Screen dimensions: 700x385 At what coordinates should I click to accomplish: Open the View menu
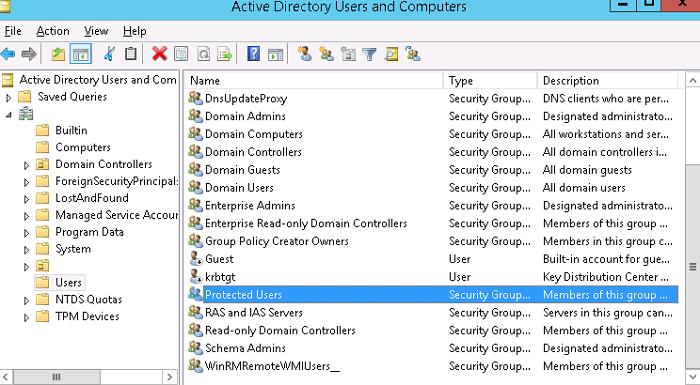tap(96, 31)
